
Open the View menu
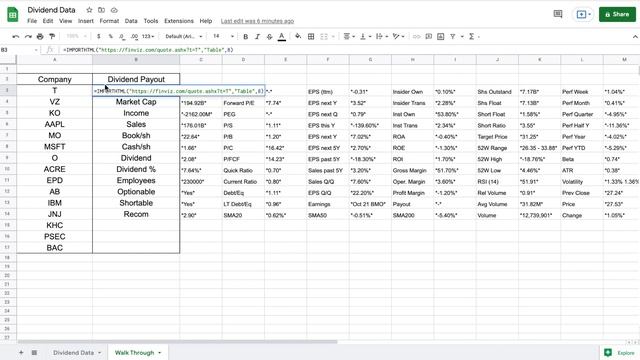tap(65, 21)
